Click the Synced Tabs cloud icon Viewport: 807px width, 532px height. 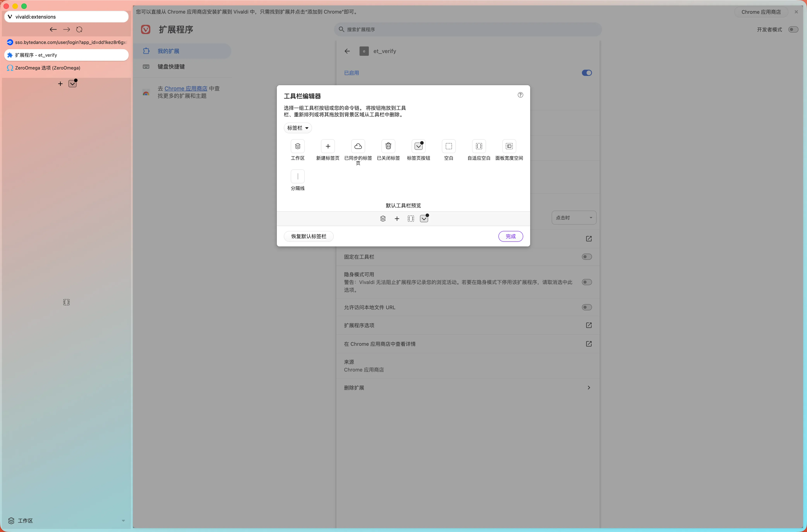pos(358,146)
